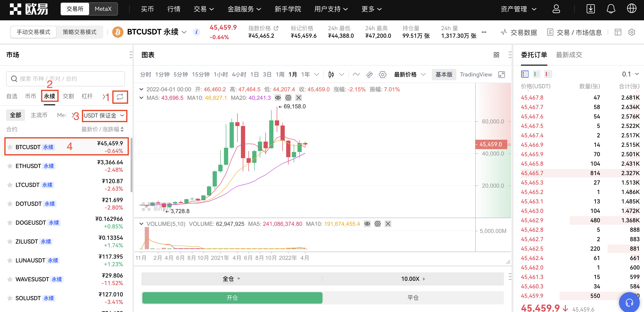Open index price external link icon
Viewport: 644px width, 312px height.
(276, 28)
